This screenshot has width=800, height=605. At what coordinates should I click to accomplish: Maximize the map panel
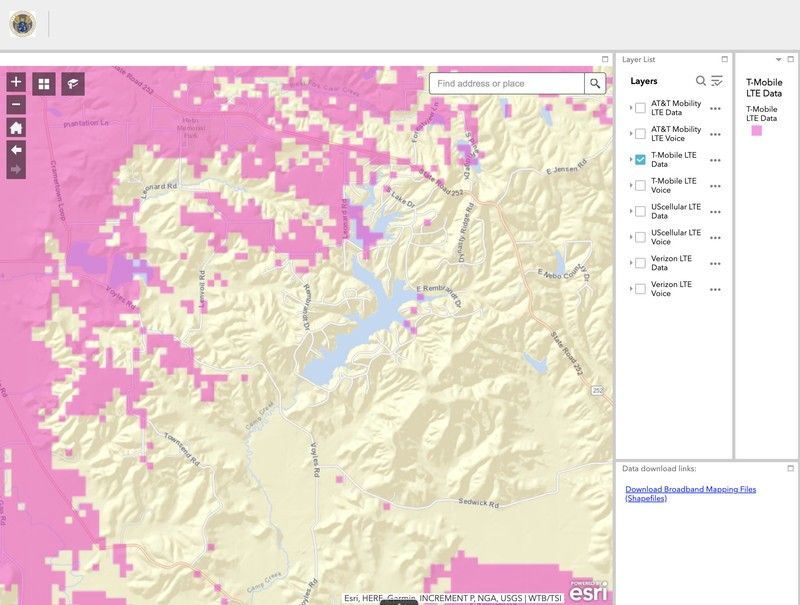pos(605,59)
